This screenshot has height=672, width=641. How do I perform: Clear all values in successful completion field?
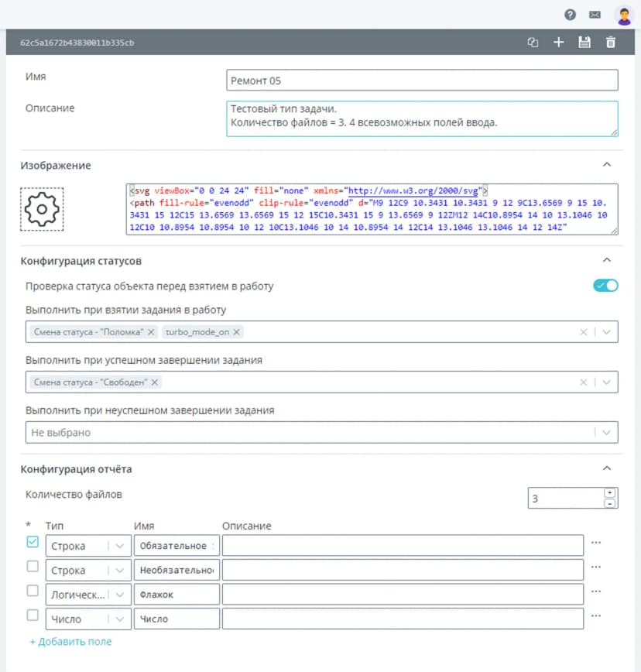click(583, 382)
